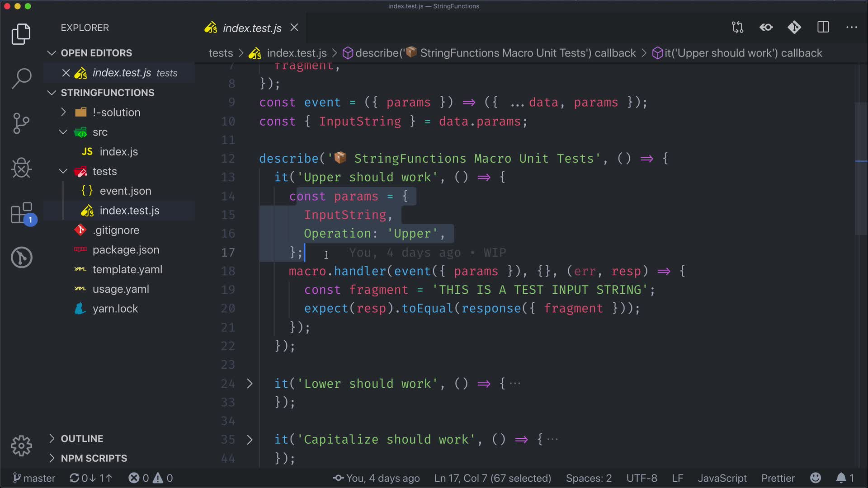Open index.js in the src folder

(118, 151)
